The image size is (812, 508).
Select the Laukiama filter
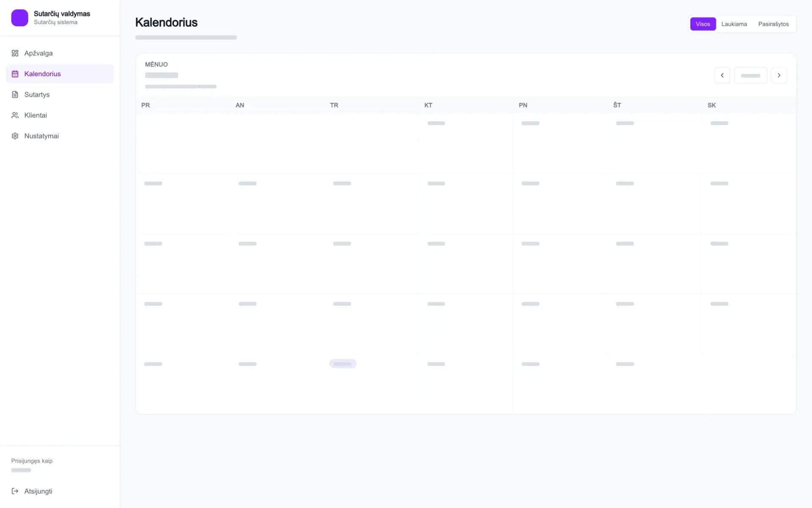[x=734, y=24]
